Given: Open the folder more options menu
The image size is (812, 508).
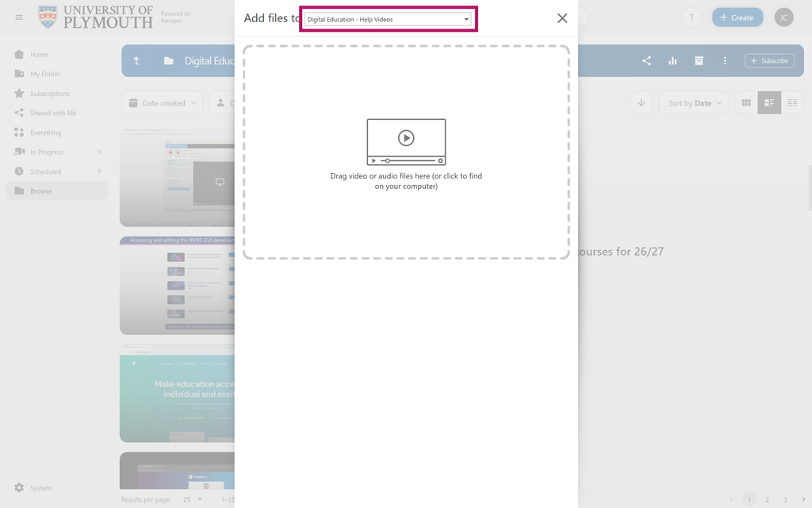Looking at the screenshot, I should coord(725,60).
